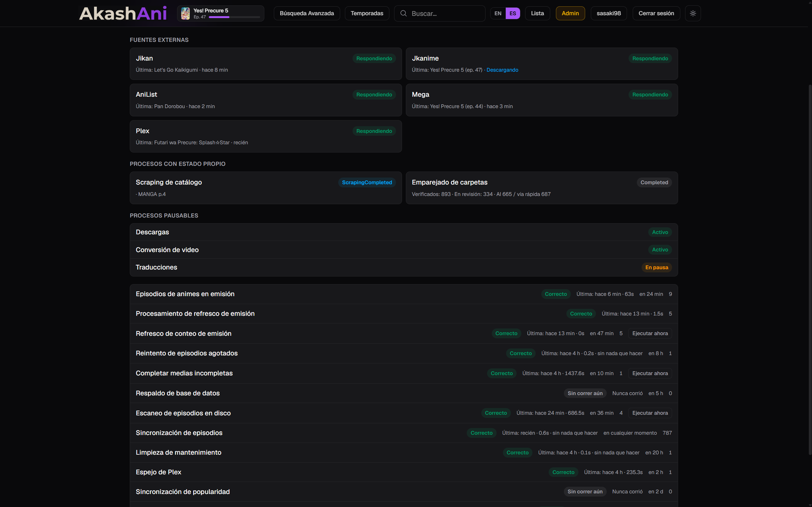Click Respaldo de base de datos row
The image size is (812, 507).
(x=404, y=393)
